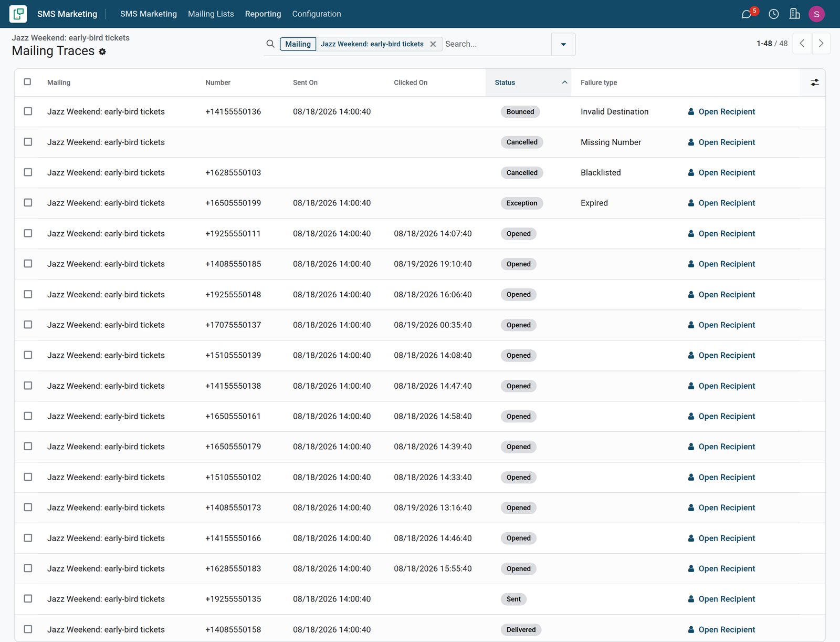Remove the Jazz Weekend mailing filter facet
Screen dimensions: 840x642
[x=433, y=44]
